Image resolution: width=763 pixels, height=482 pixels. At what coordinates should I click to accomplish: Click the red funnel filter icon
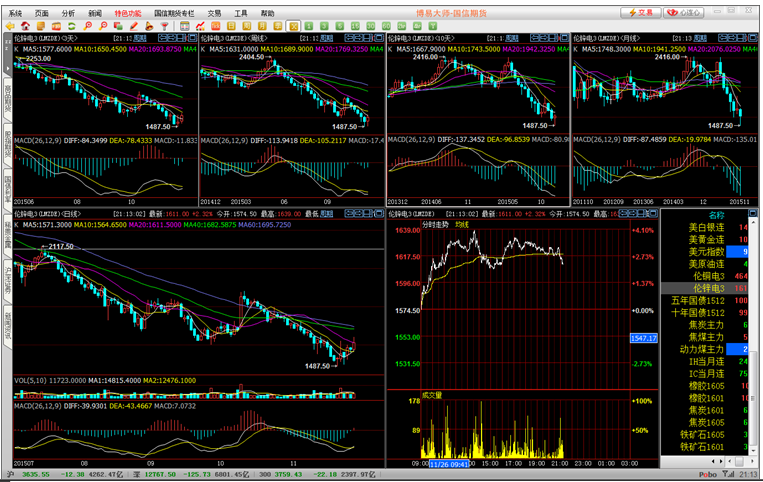[x=164, y=26]
